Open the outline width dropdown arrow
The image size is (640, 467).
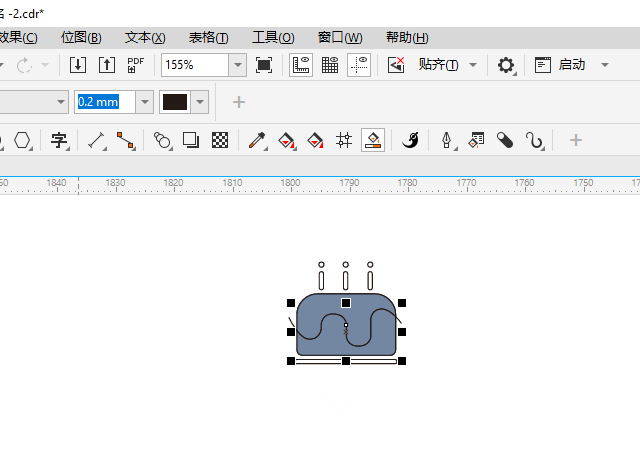pos(144,102)
